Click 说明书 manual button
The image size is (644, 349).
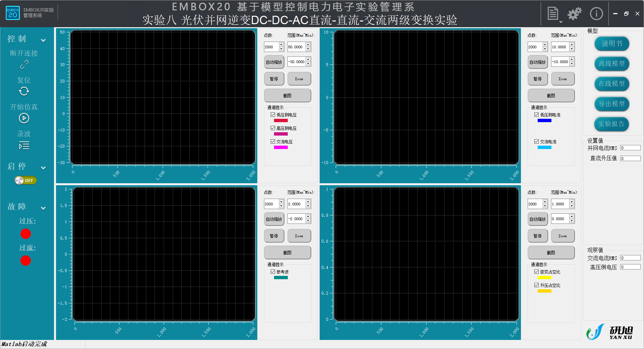point(612,44)
